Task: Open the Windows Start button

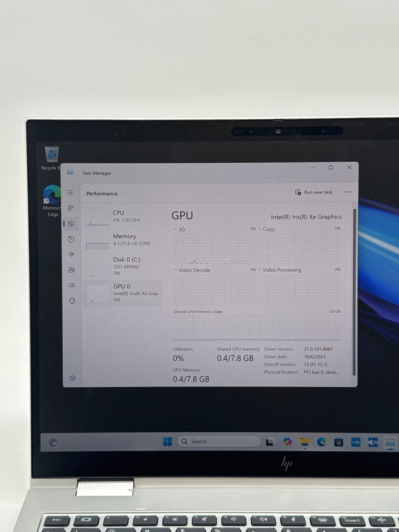Action: click(x=167, y=442)
